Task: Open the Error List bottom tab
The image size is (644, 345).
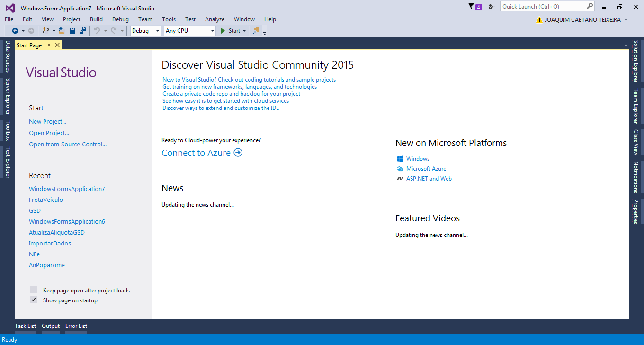Action: point(76,326)
